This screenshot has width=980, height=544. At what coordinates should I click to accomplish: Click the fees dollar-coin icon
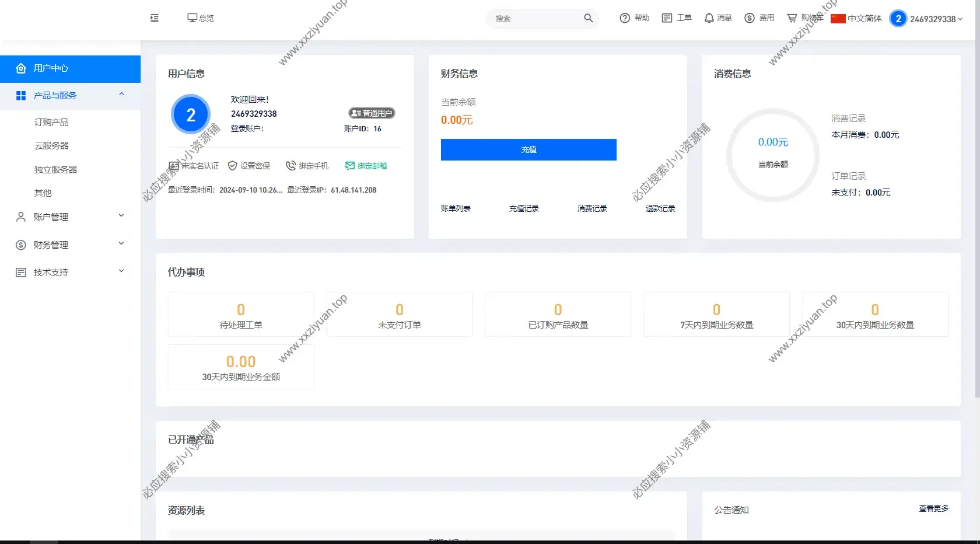(x=750, y=18)
